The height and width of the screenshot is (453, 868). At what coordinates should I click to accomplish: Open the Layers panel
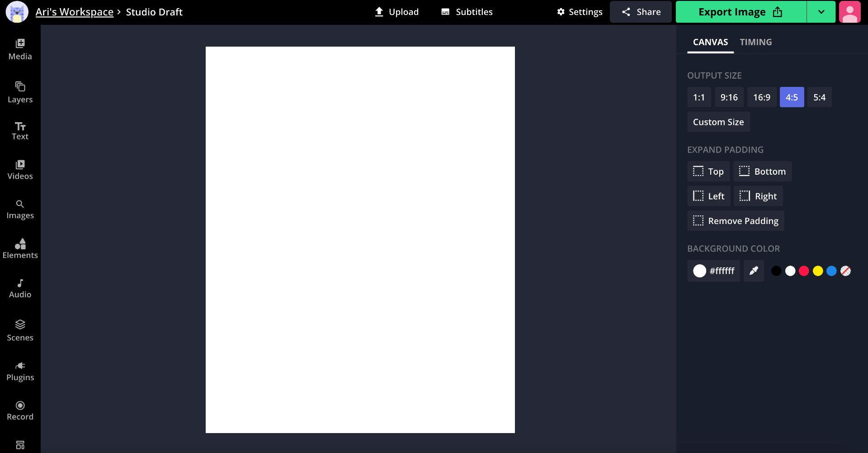pyautogui.click(x=20, y=92)
